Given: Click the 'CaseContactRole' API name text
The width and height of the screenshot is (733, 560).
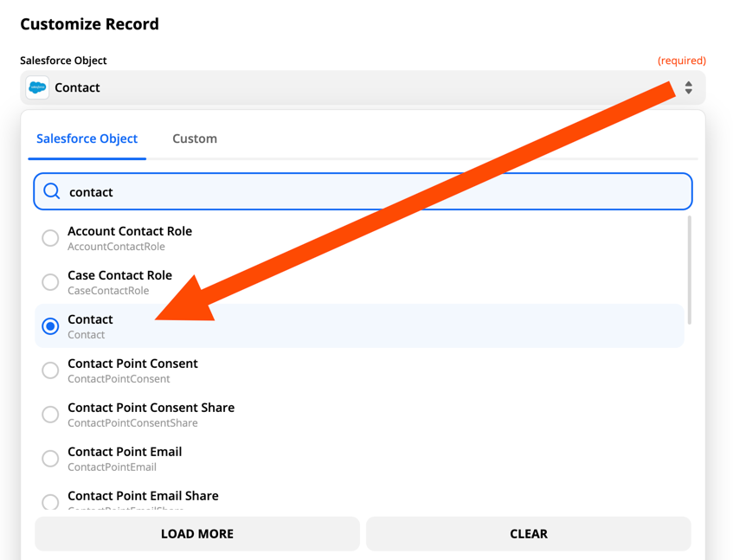Looking at the screenshot, I should (108, 291).
